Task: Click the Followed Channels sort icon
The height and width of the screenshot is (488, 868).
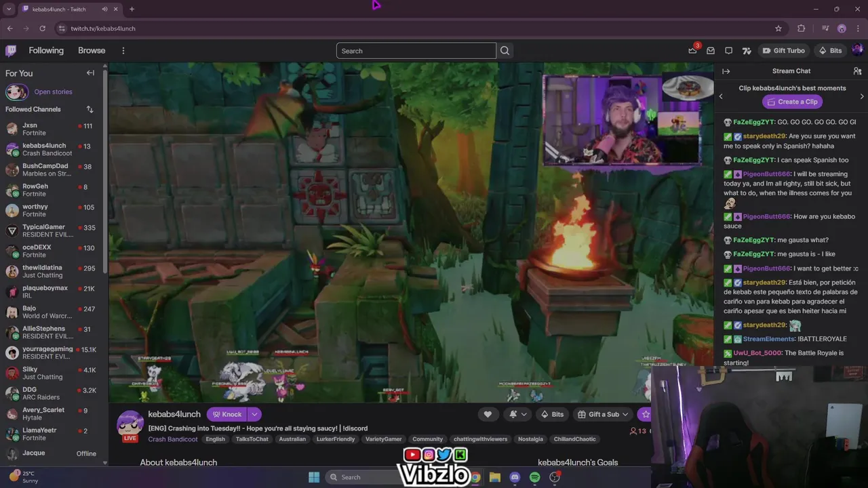Action: [x=90, y=109]
